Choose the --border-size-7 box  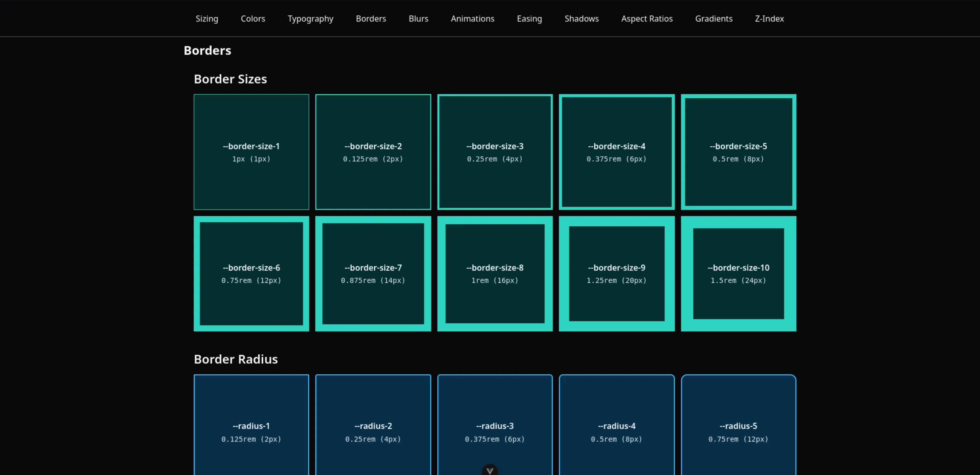click(373, 274)
